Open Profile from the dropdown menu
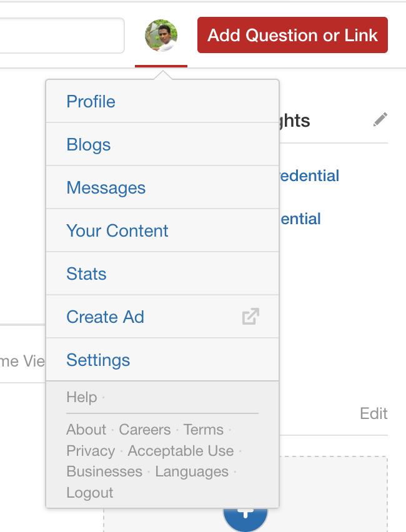The image size is (406, 532). pos(162,101)
